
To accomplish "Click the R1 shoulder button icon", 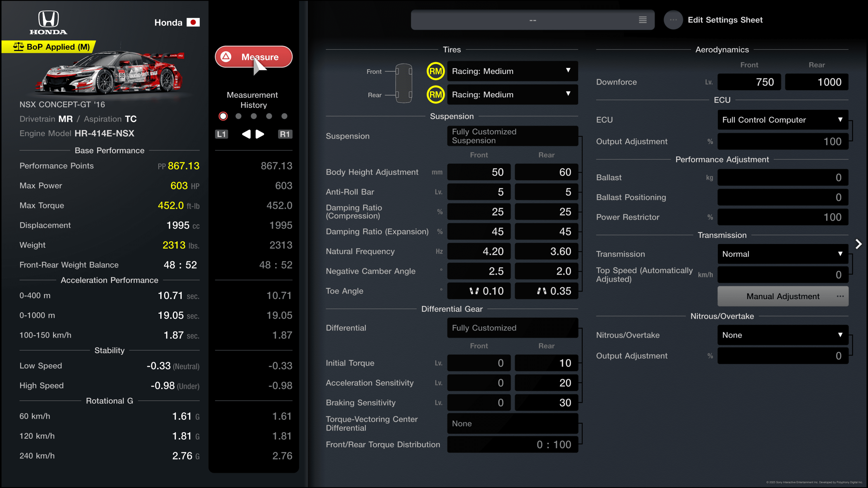I will pyautogui.click(x=285, y=134).
